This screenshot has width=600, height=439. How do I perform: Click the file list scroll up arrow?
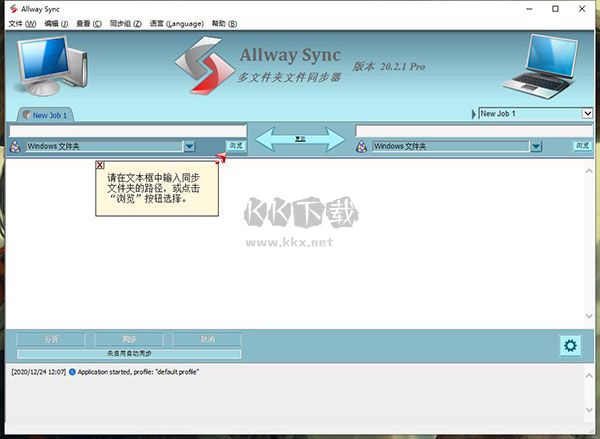coord(589,171)
